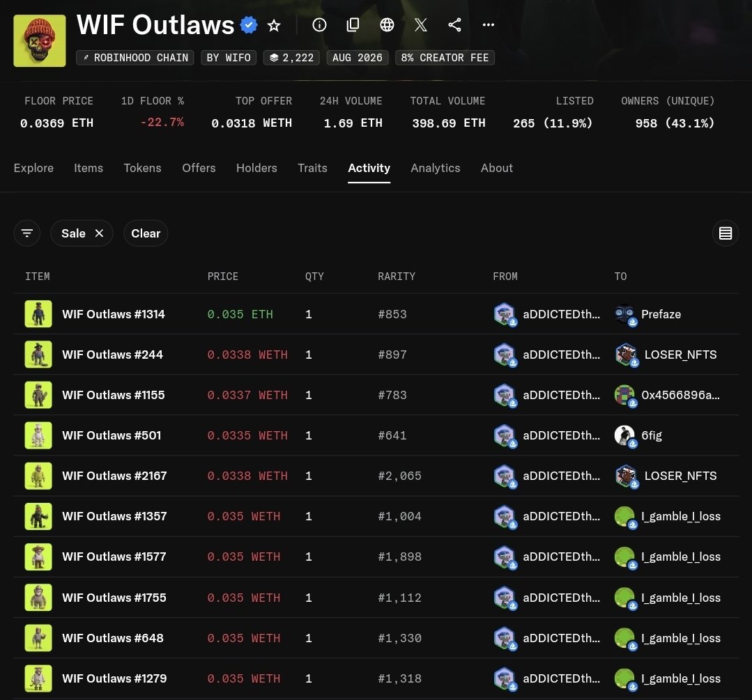Open the Prefaze buyer profile
Viewport: 752px width, 700px height.
tap(661, 314)
